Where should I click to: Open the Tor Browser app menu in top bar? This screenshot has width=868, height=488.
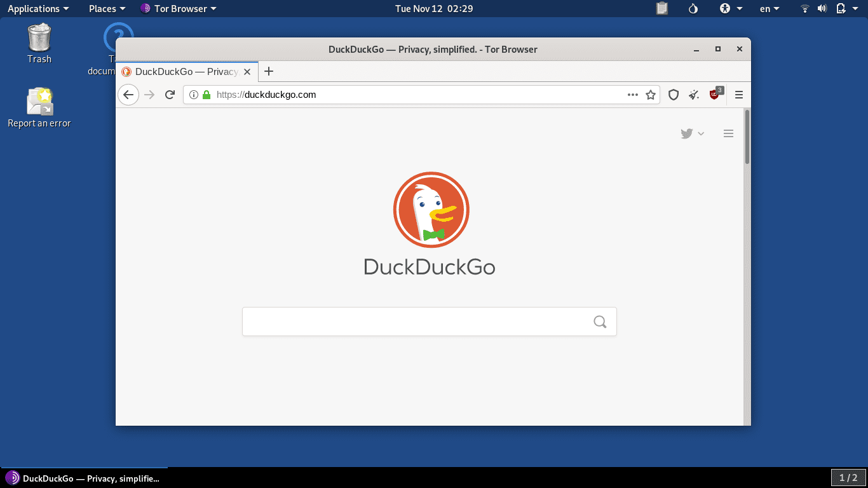point(179,8)
